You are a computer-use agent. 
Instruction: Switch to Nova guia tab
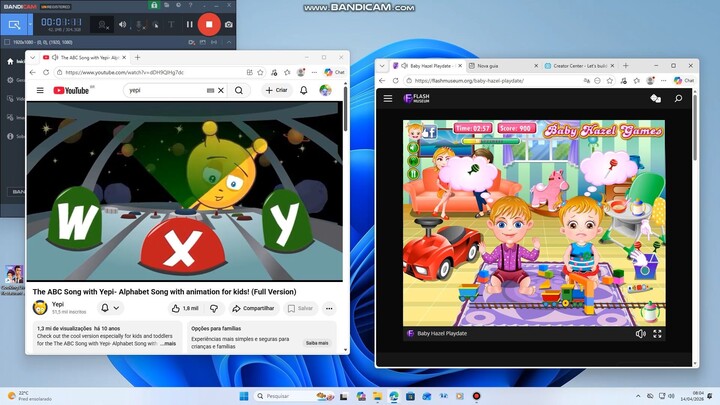503,66
